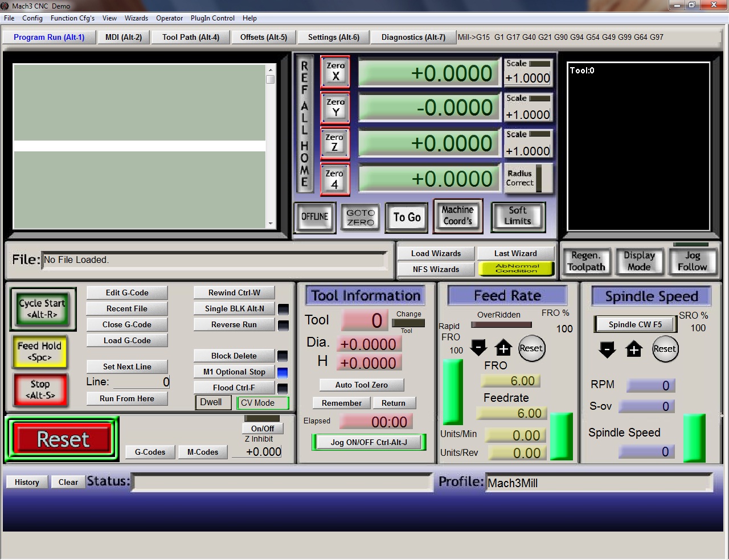Toggle Soft Limits
Image resolution: width=729 pixels, height=560 pixels.
coord(518,216)
